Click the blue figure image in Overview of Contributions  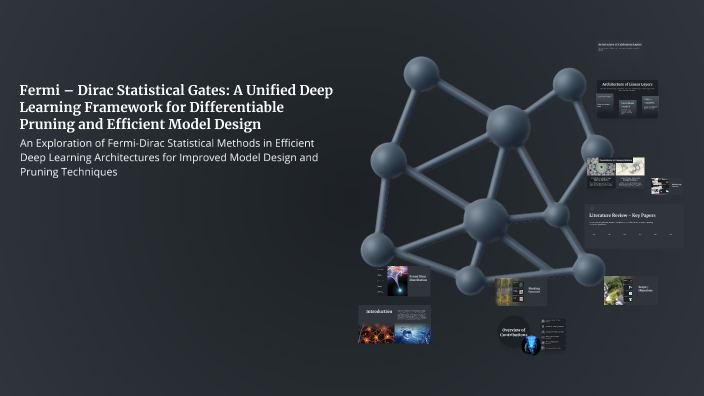point(531,345)
